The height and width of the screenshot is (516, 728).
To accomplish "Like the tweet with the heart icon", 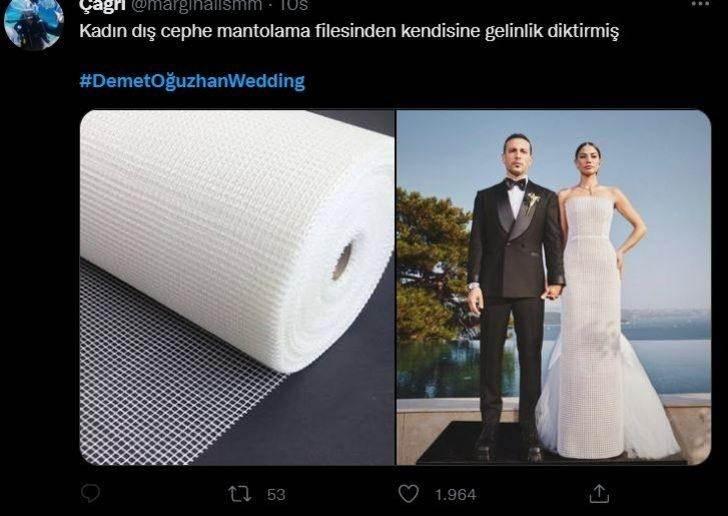I will 409,494.
